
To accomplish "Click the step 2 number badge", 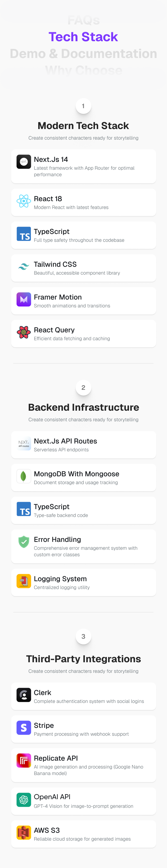I will click(x=83, y=387).
